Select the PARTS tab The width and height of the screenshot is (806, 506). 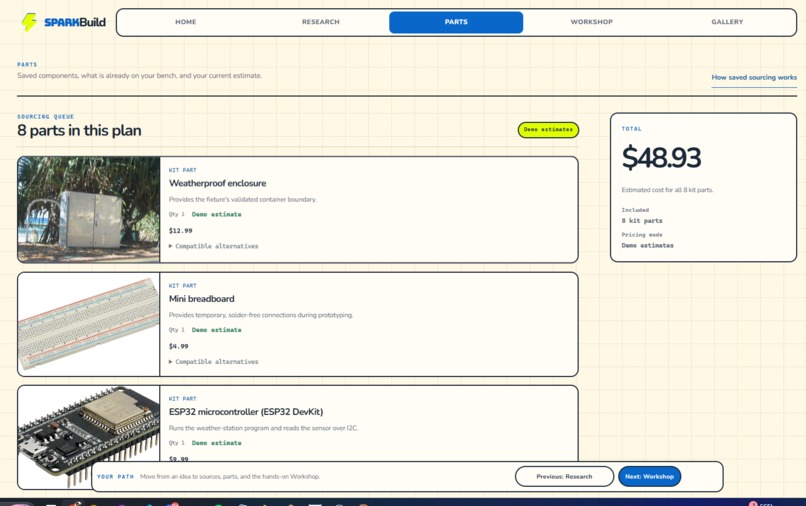(x=456, y=22)
